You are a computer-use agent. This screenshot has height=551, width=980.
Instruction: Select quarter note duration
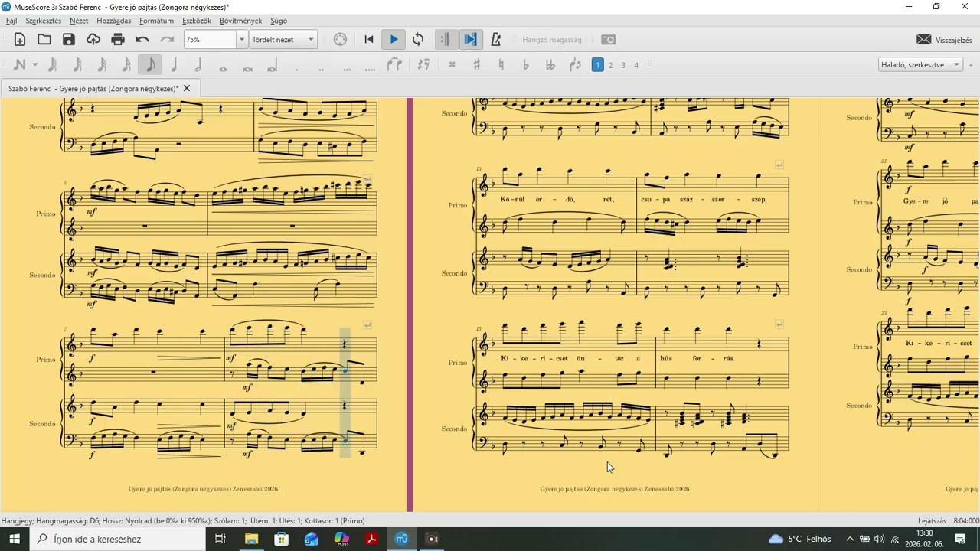pyautogui.click(x=175, y=65)
